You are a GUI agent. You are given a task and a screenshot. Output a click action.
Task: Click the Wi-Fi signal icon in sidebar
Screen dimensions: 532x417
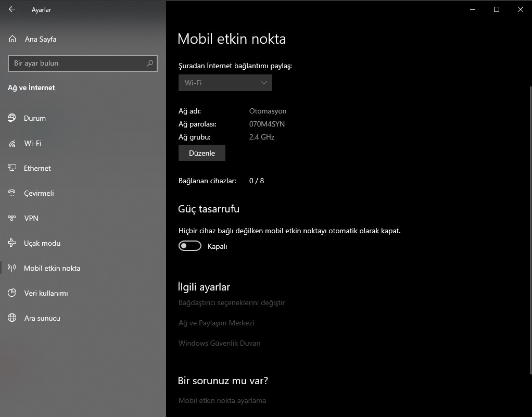(x=12, y=143)
